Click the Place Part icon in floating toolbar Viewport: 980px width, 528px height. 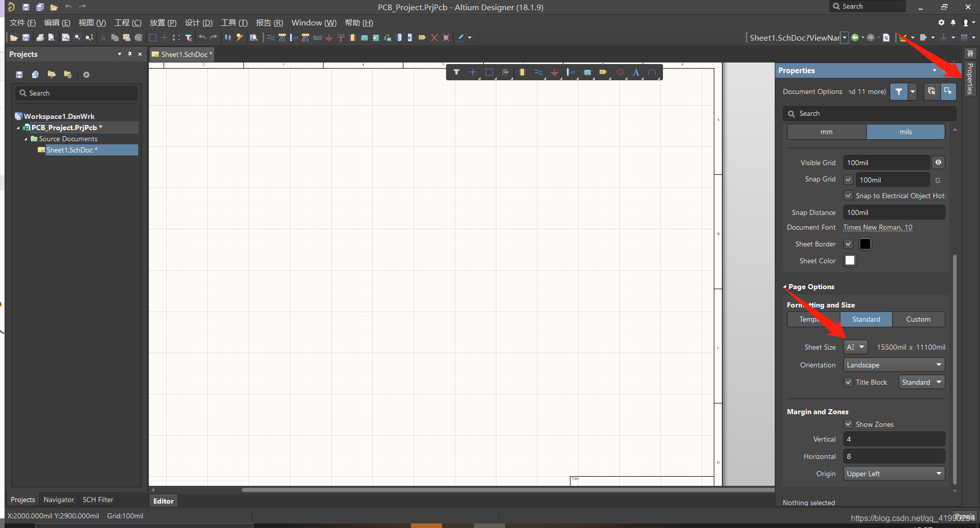pyautogui.click(x=522, y=73)
